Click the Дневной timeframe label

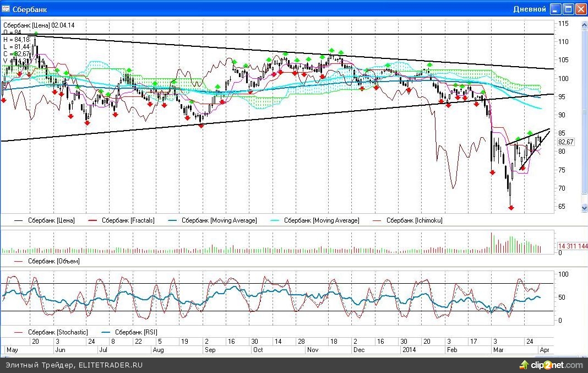coord(529,9)
